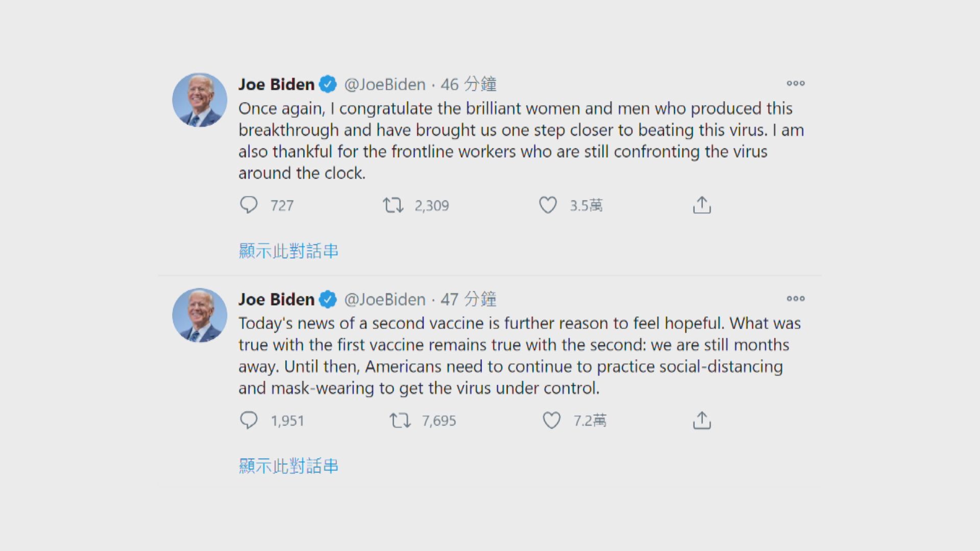Viewport: 980px width, 551px height.
Task: Show the thread under the second tweet
Action: click(x=288, y=466)
